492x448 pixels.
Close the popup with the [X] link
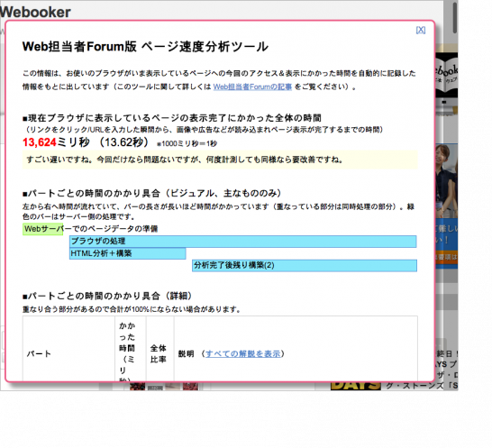click(421, 30)
